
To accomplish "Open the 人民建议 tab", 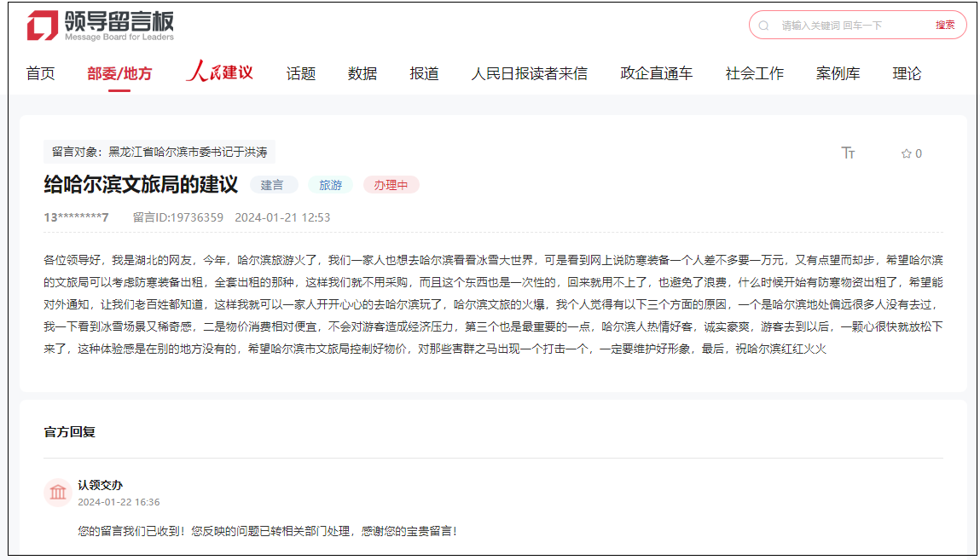I will (219, 72).
